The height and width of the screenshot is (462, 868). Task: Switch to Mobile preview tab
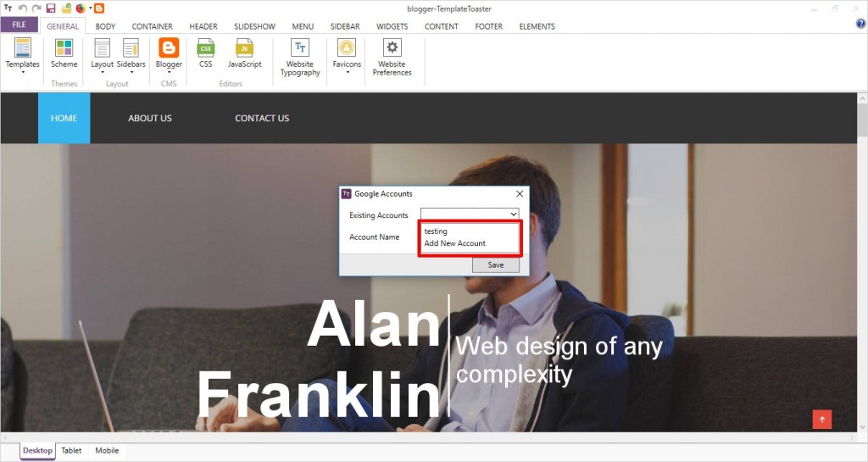107,450
